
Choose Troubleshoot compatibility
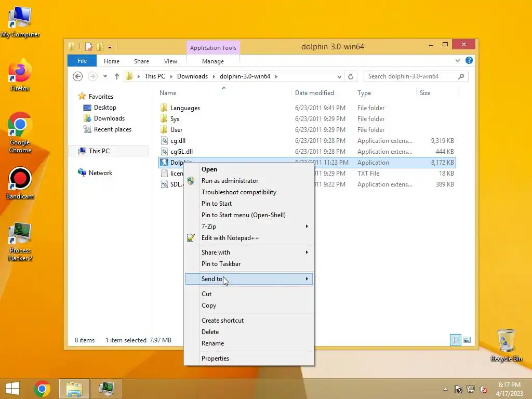[249, 192]
